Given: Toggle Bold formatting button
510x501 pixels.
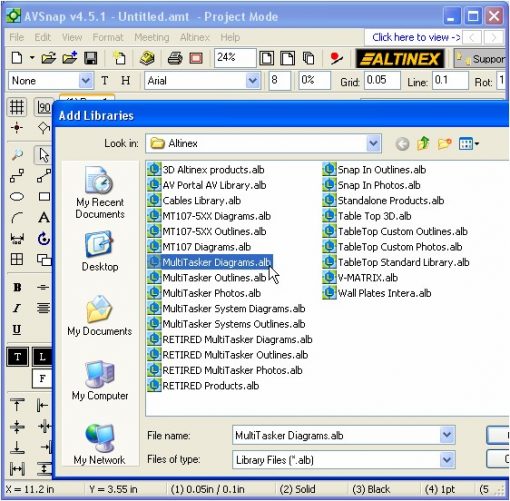Looking at the screenshot, I should tap(17, 287).
